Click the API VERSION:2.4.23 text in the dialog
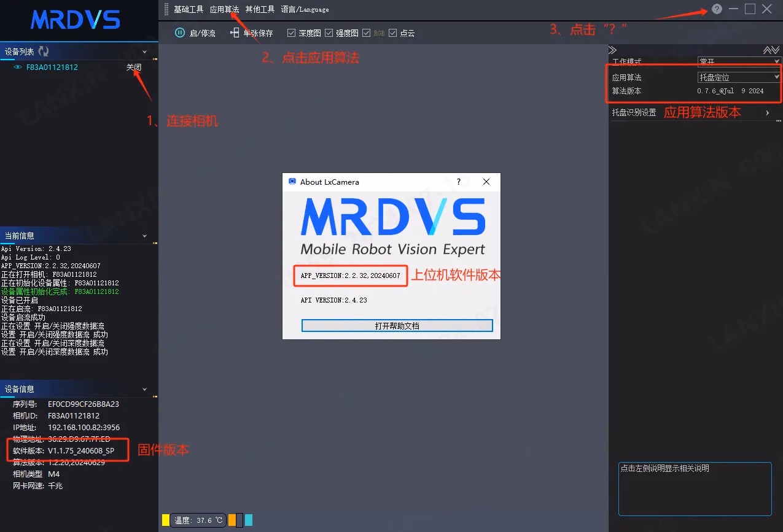783x532 pixels. 333,301
